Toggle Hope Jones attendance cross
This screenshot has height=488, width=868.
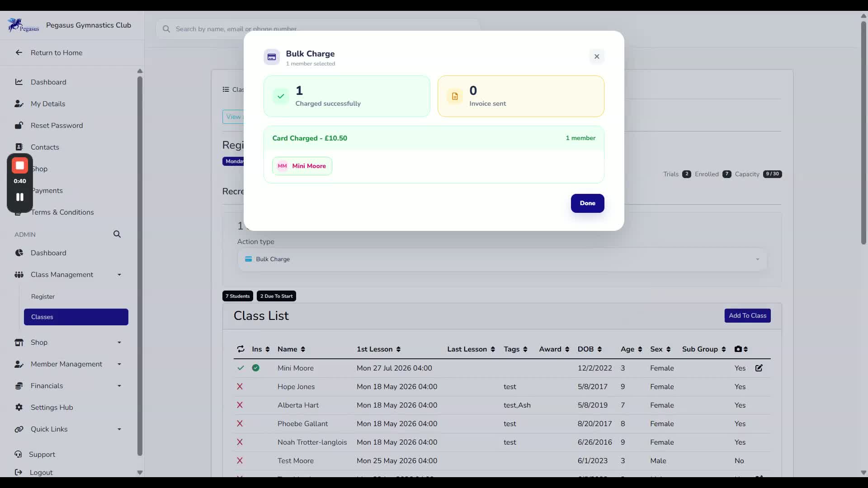[x=240, y=386]
